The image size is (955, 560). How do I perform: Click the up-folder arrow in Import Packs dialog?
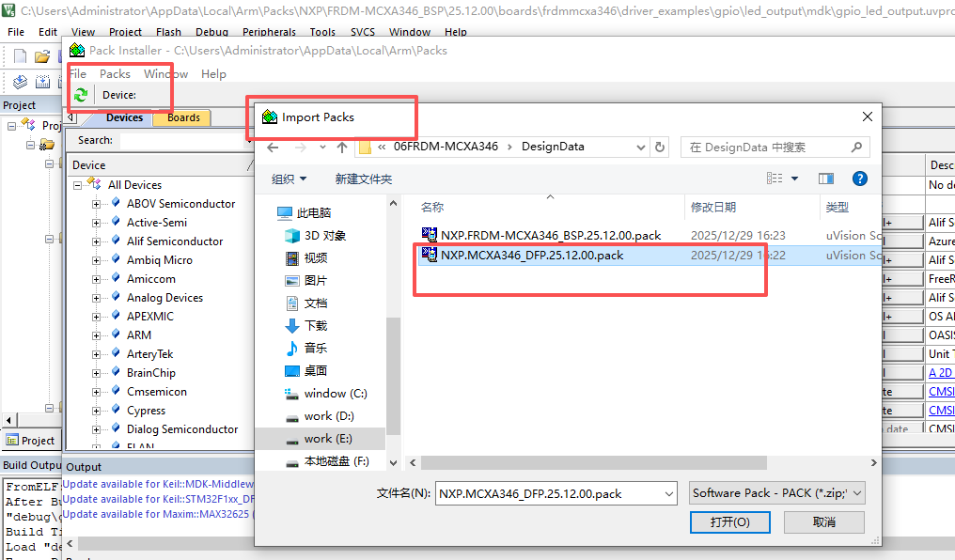[x=342, y=148]
